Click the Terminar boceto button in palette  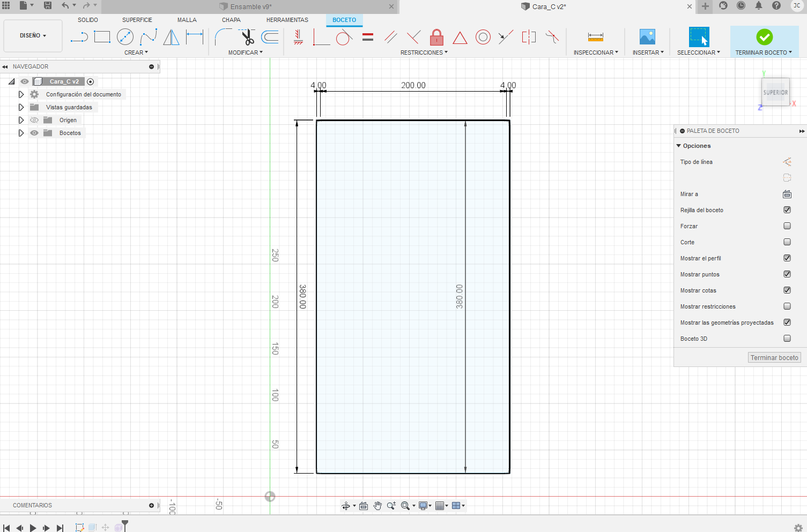point(774,358)
